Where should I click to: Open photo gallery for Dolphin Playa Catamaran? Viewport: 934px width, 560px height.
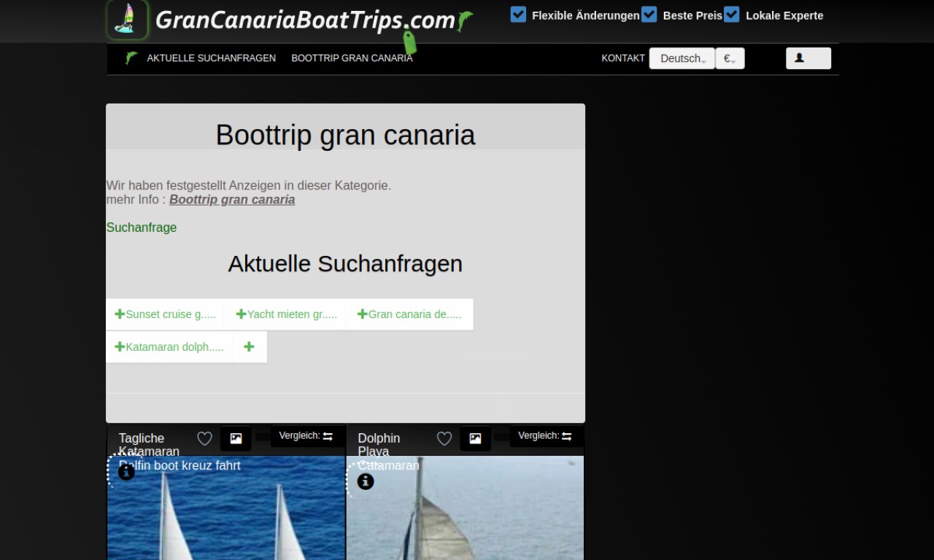[475, 438]
